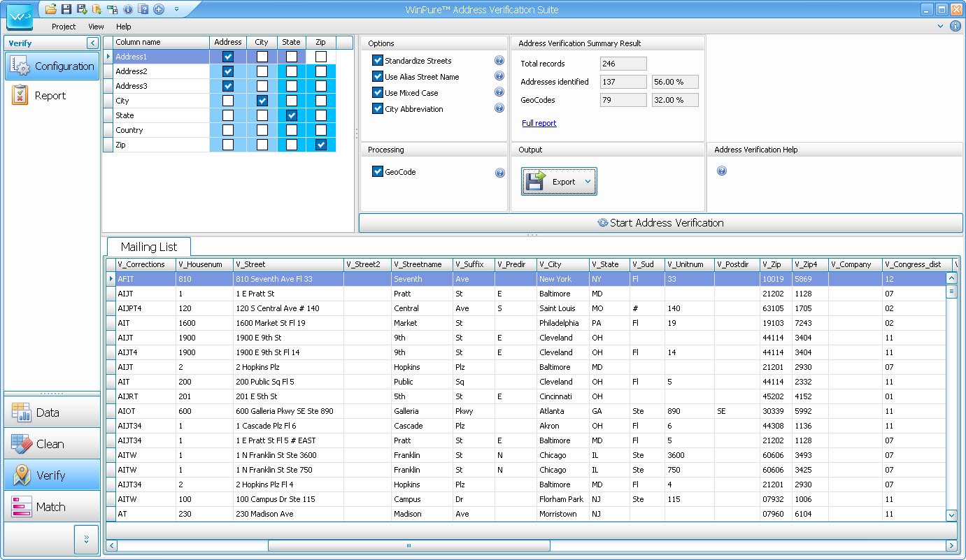Click the table save icon in toolbar
Screen dimensions: 966x560
(x=113, y=9)
